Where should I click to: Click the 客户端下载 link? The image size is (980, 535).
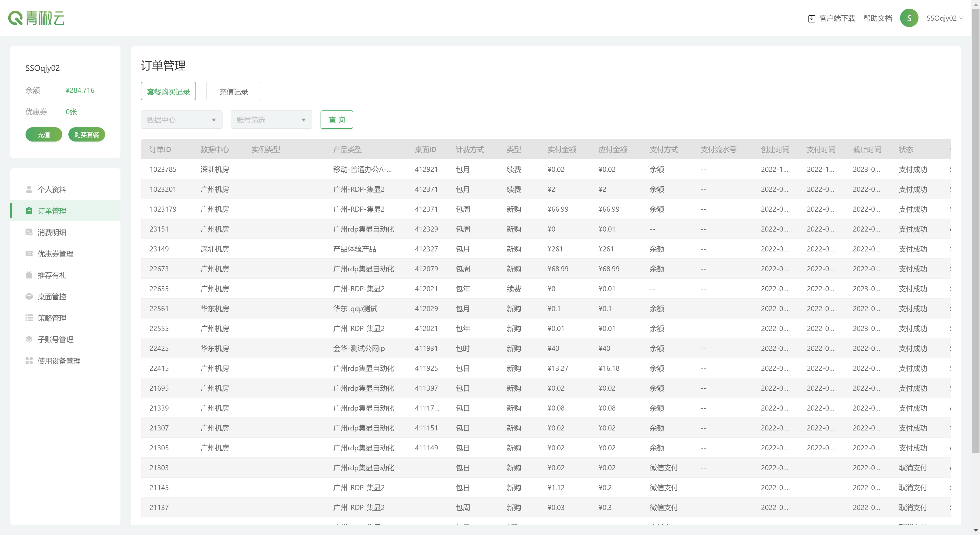pos(837,18)
